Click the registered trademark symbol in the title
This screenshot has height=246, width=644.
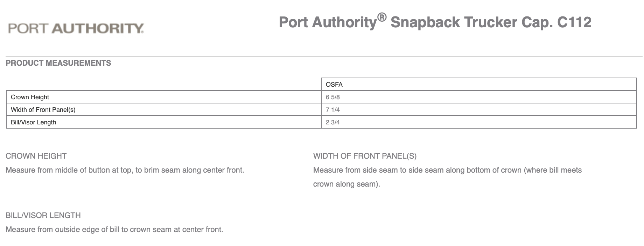tap(382, 17)
